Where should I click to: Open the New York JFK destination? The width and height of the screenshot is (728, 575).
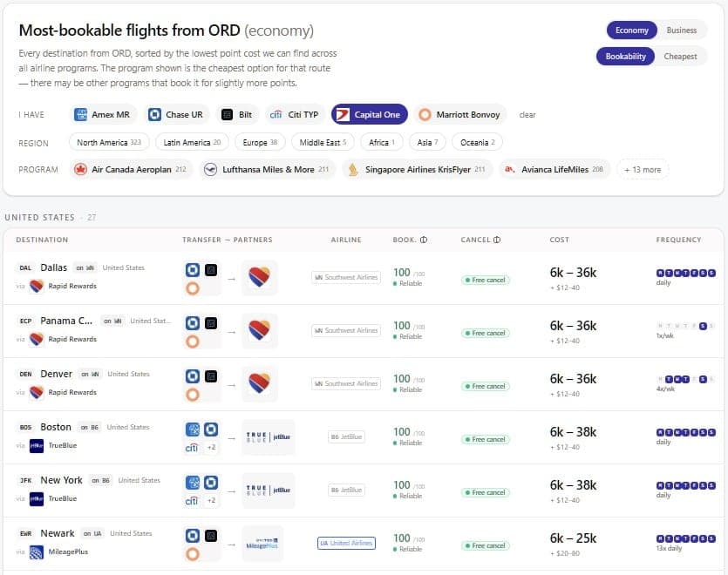[x=363, y=490]
